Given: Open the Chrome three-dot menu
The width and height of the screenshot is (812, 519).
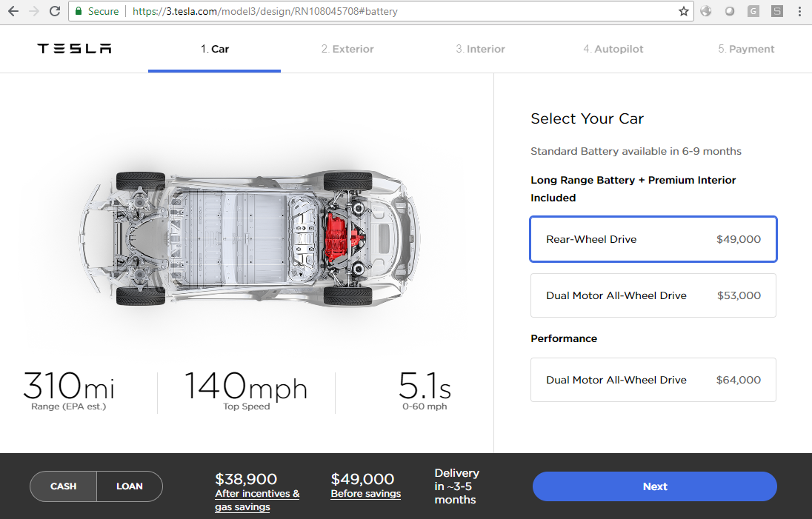Looking at the screenshot, I should click(799, 11).
